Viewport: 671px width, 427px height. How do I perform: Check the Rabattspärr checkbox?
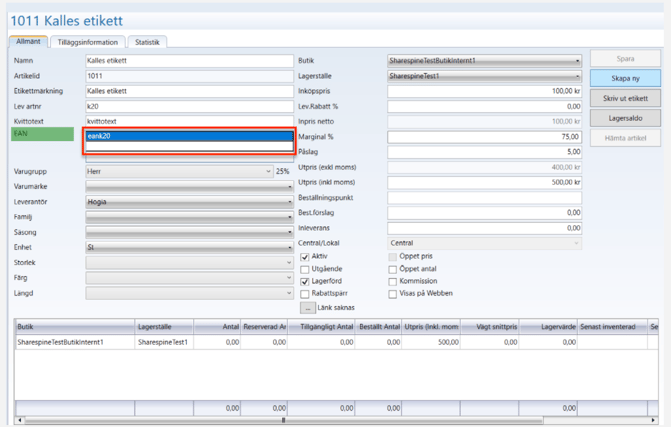coord(305,294)
